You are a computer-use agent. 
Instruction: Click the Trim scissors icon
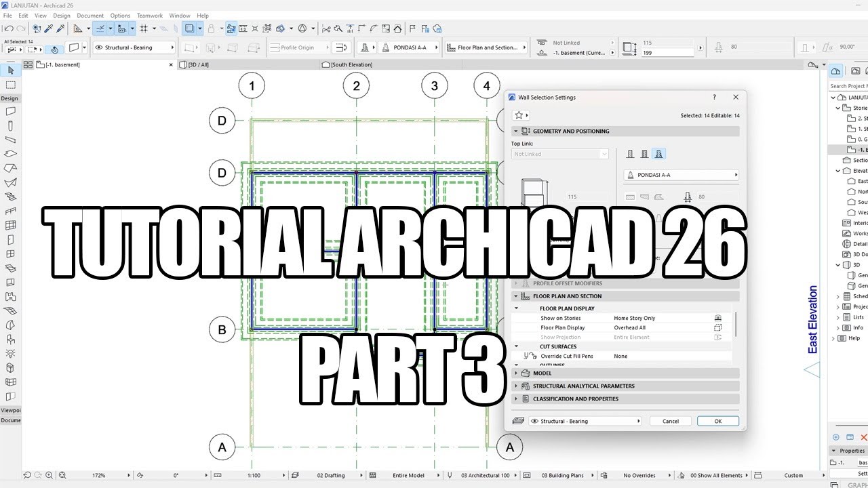326,28
